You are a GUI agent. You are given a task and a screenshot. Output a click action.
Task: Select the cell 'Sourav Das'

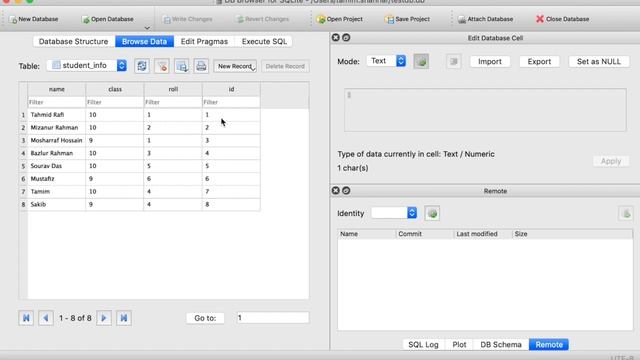pyautogui.click(x=57, y=166)
